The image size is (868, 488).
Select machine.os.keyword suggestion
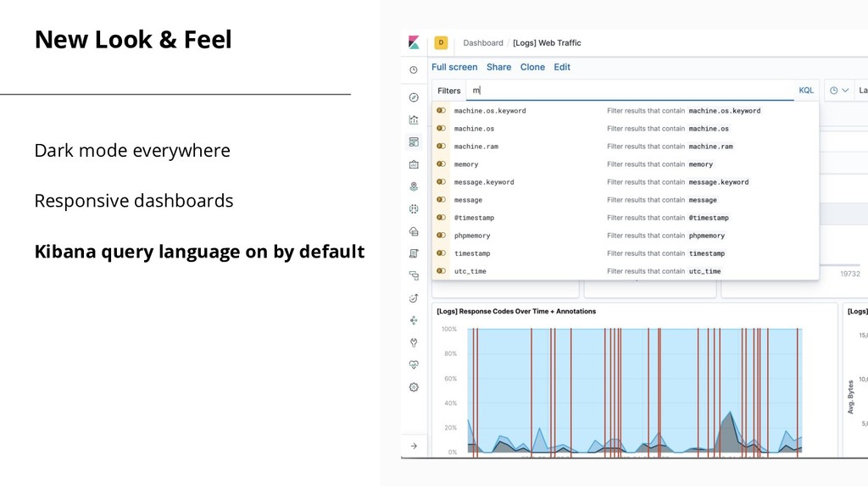point(626,111)
